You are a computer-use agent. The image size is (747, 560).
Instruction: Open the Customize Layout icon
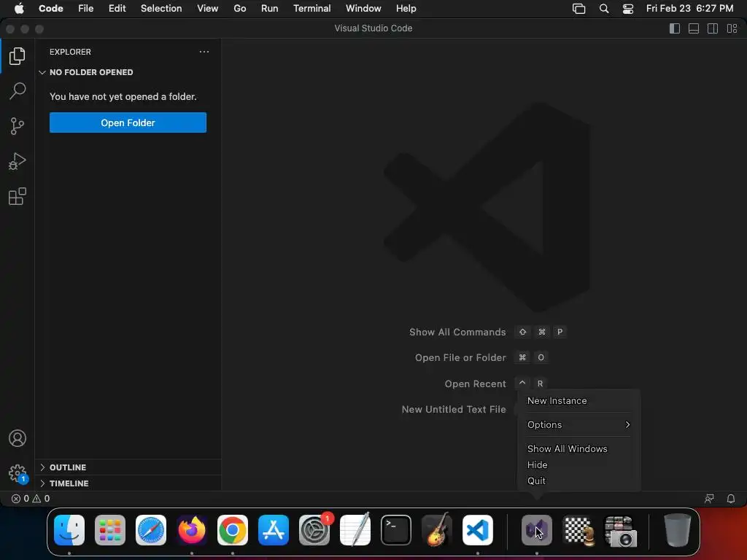click(x=732, y=28)
